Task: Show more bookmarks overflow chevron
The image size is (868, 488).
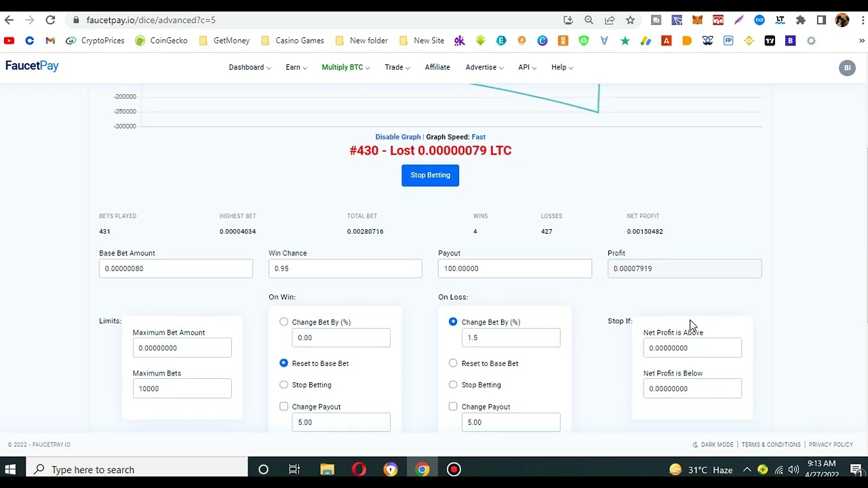Action: 862,41
